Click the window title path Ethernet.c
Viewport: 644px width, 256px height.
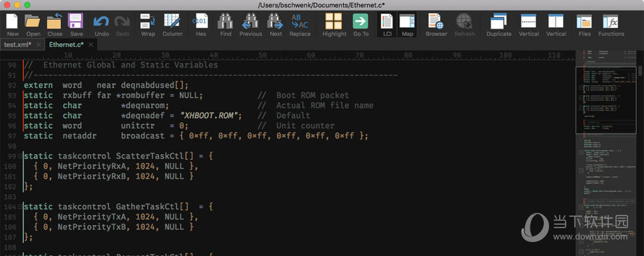321,5
